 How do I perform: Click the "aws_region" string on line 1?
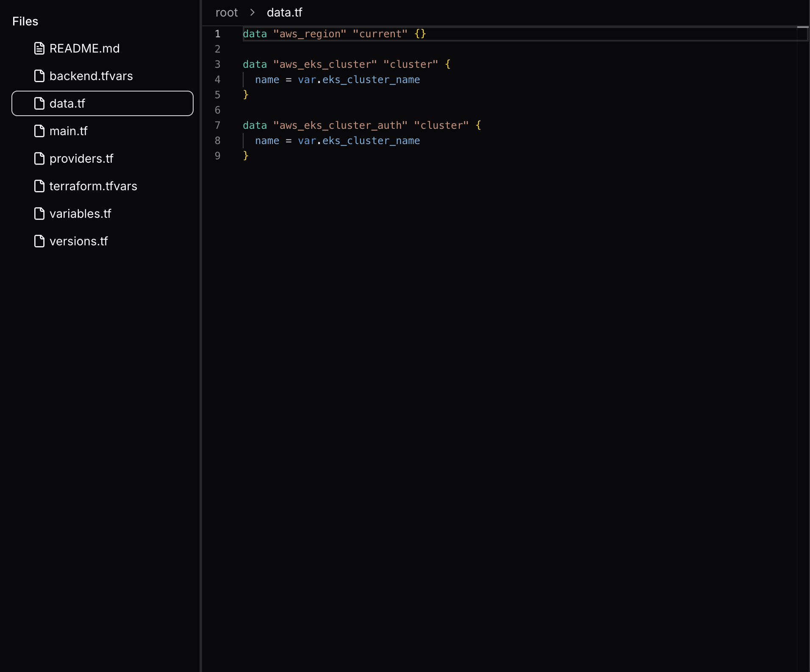(x=310, y=34)
